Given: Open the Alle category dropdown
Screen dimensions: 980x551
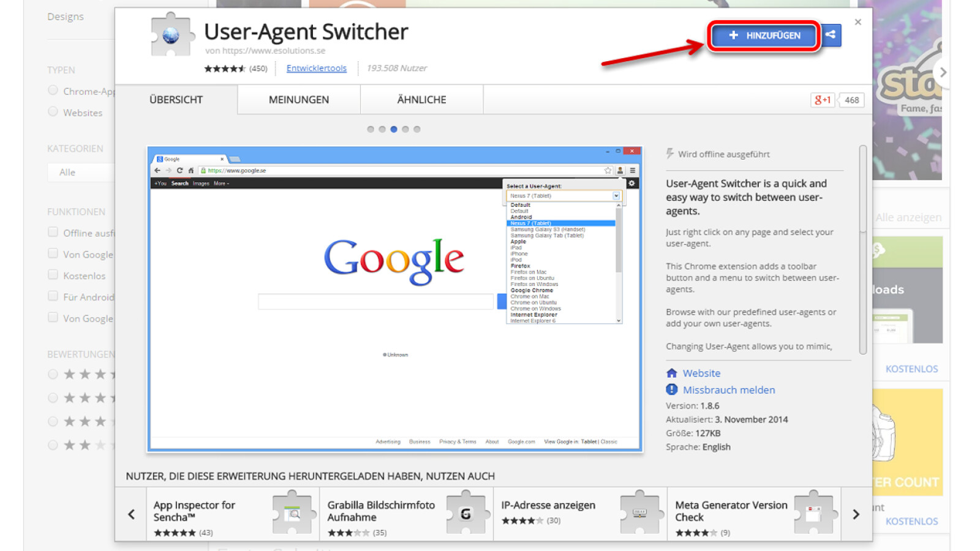Looking at the screenshot, I should 81,172.
